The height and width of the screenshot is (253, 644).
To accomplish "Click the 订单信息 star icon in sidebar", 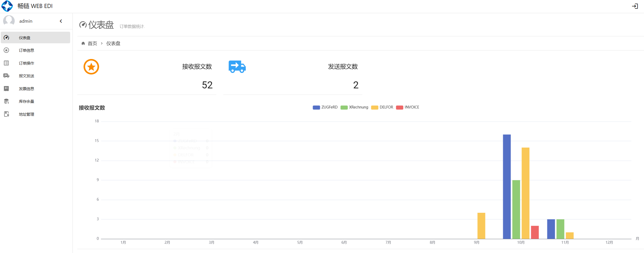I will point(6,50).
